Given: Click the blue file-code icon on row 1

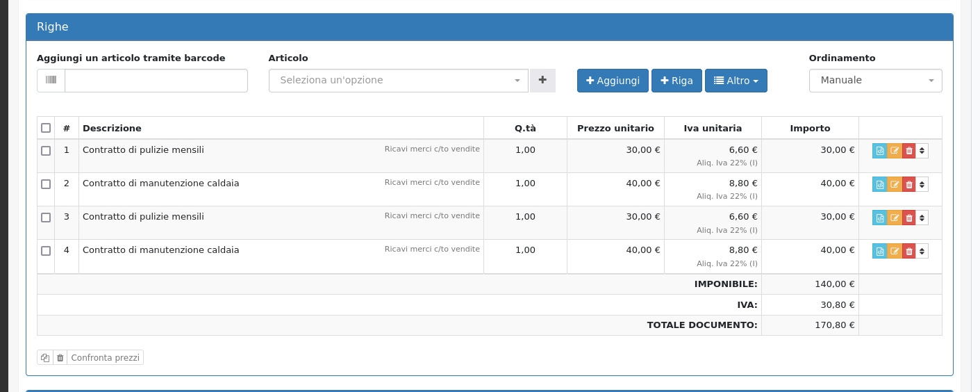Looking at the screenshot, I should 879,151.
